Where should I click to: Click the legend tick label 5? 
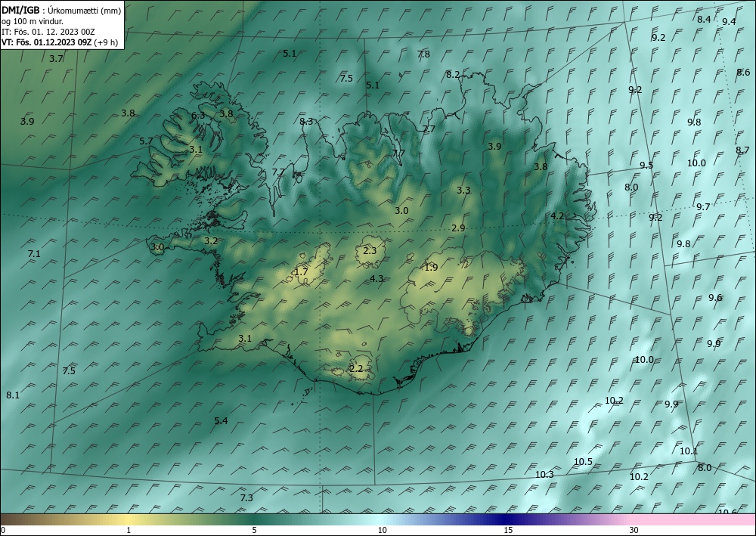pyautogui.click(x=254, y=530)
